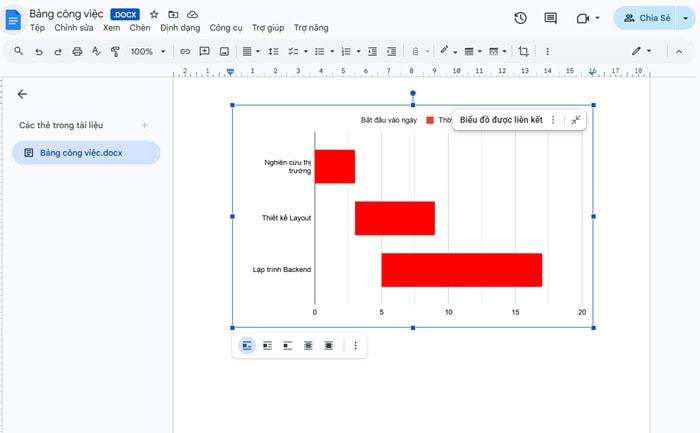This screenshot has height=433, width=700.
Task: Choose the Wrap text layout option
Action: click(267, 346)
